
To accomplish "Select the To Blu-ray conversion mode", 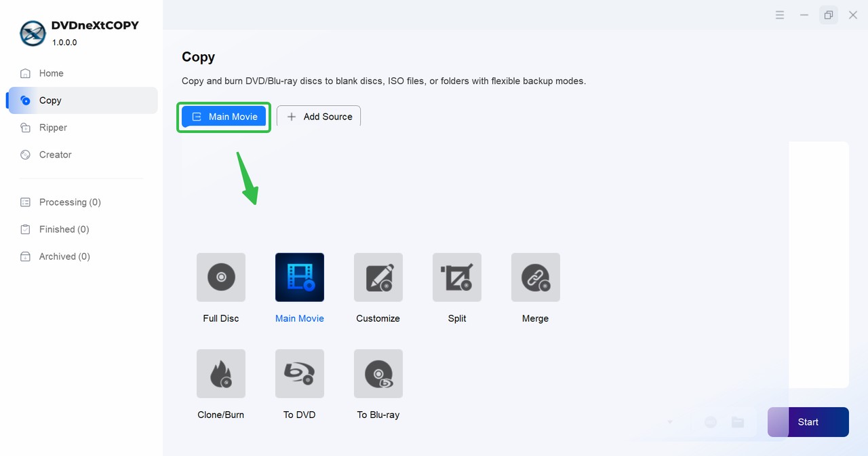I will click(378, 374).
